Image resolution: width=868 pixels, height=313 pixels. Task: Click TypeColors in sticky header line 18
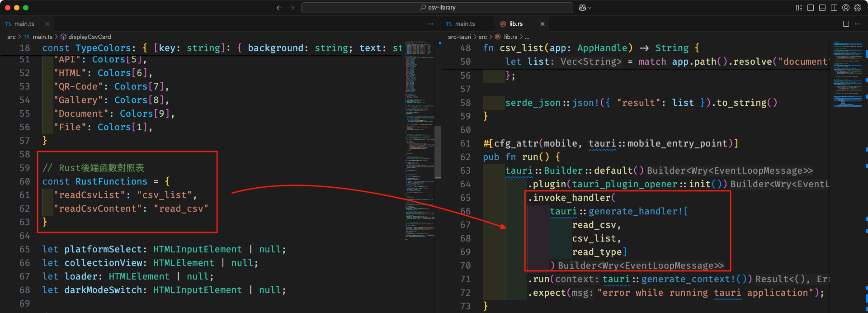[103, 48]
